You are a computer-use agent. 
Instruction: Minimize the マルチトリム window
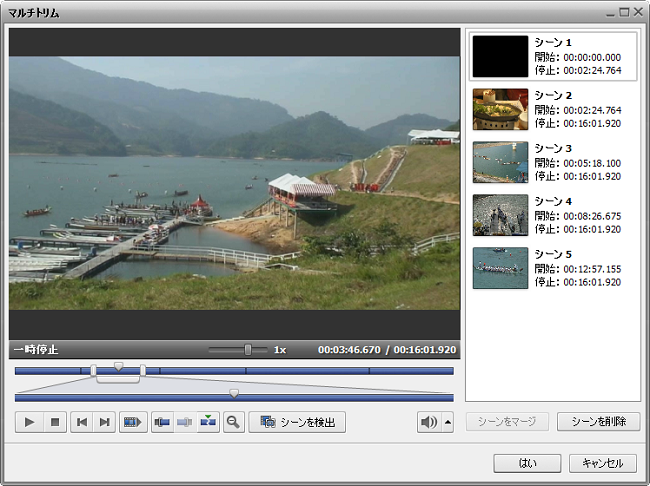coord(610,13)
